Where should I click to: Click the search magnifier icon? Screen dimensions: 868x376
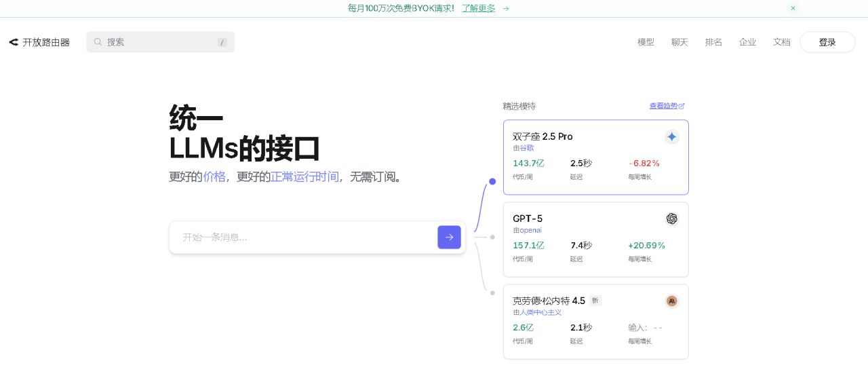click(98, 41)
